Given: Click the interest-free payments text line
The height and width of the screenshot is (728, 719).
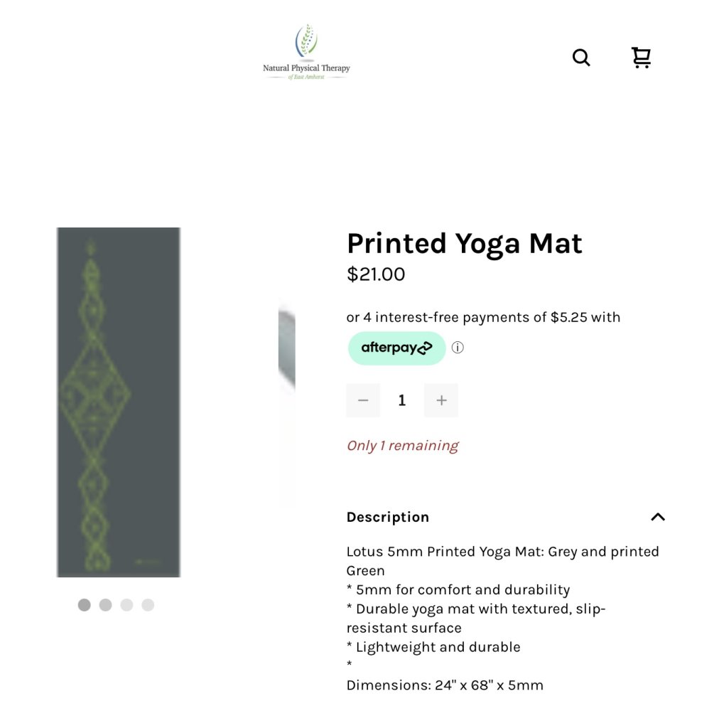Looking at the screenshot, I should pyautogui.click(x=483, y=317).
